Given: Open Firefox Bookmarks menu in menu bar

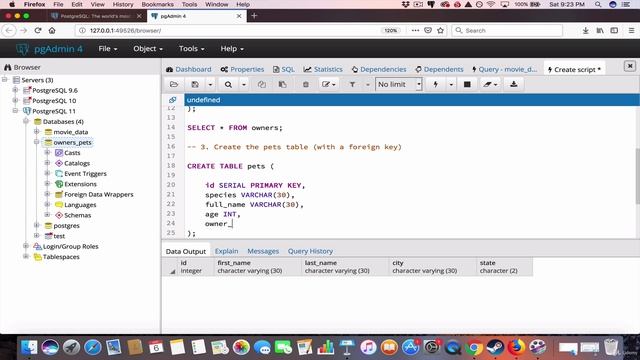Looking at the screenshot, I should pyautogui.click(x=157, y=4).
